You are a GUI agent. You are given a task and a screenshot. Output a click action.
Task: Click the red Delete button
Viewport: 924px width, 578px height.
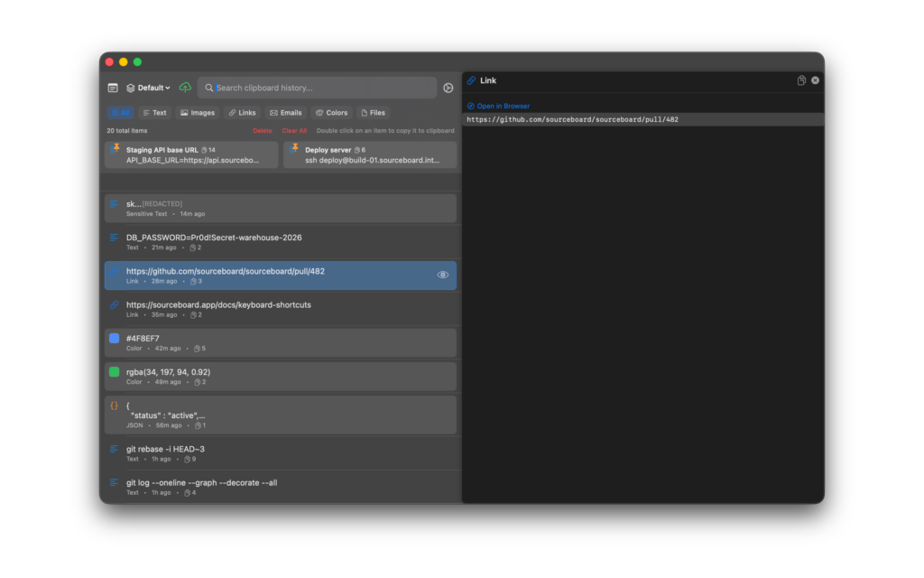[x=263, y=131]
